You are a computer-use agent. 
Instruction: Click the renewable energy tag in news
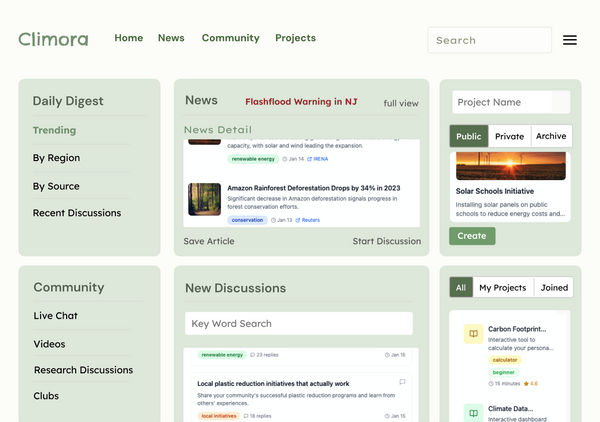tap(253, 159)
